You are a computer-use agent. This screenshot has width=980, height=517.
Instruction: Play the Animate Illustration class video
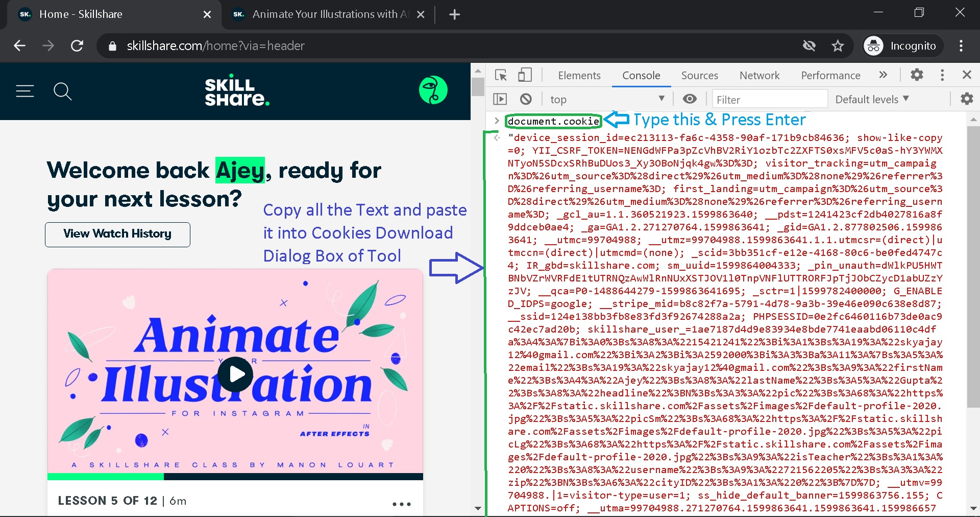tap(235, 374)
